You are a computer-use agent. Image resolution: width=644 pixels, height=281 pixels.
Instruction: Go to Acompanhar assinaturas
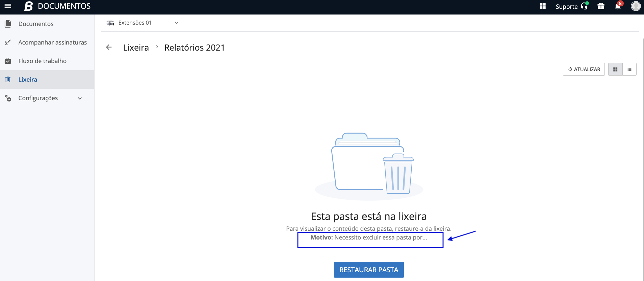(52, 43)
